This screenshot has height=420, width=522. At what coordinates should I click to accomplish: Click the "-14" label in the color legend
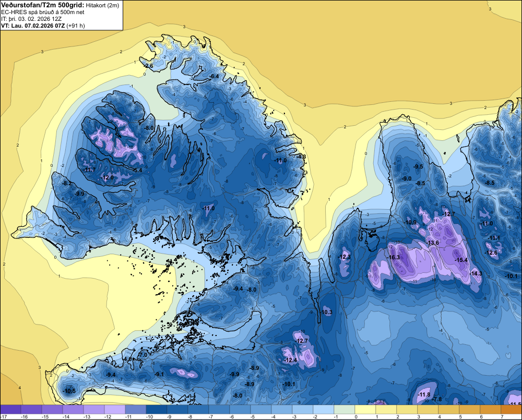[x=66, y=417]
